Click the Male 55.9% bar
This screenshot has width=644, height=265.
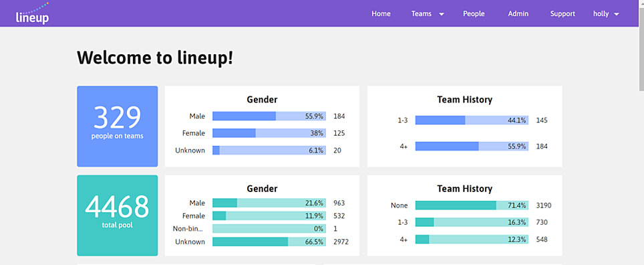coord(269,116)
